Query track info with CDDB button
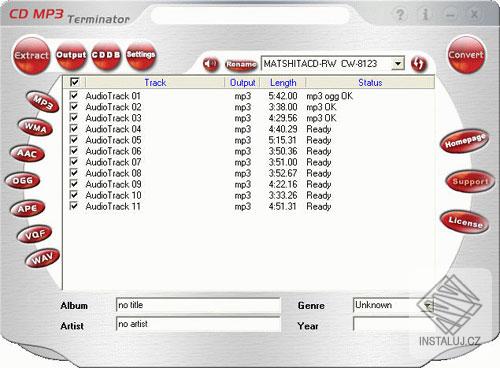 106,55
